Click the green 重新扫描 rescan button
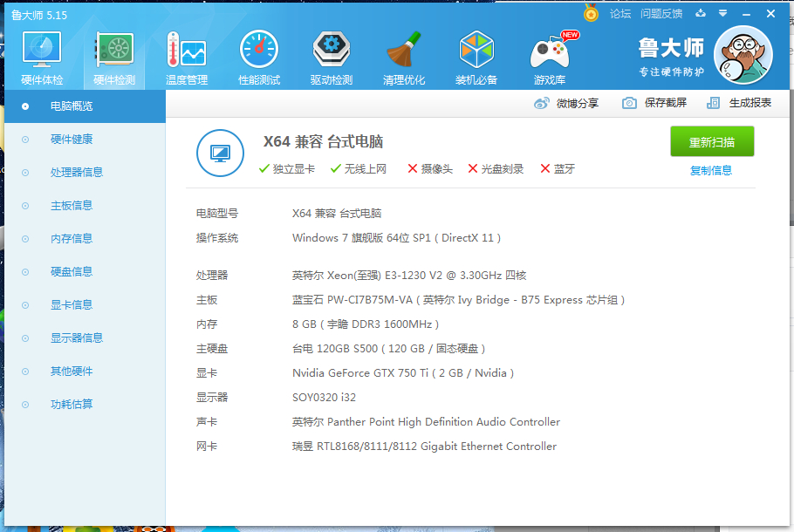The height and width of the screenshot is (532, 794). [x=712, y=142]
